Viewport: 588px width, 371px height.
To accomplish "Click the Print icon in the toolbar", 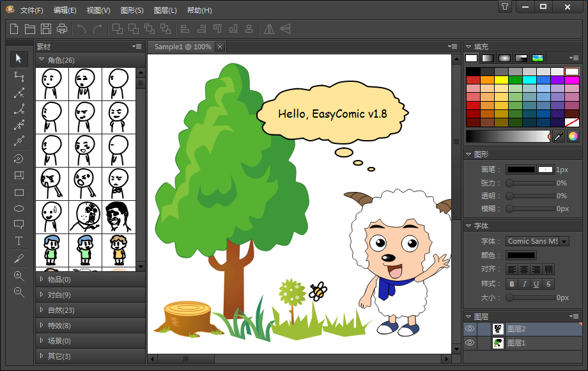I will tap(61, 28).
